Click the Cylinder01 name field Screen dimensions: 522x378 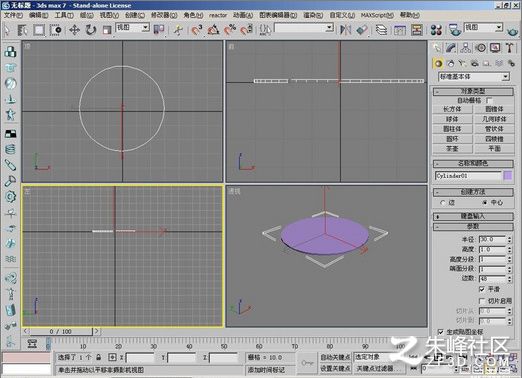(x=468, y=175)
